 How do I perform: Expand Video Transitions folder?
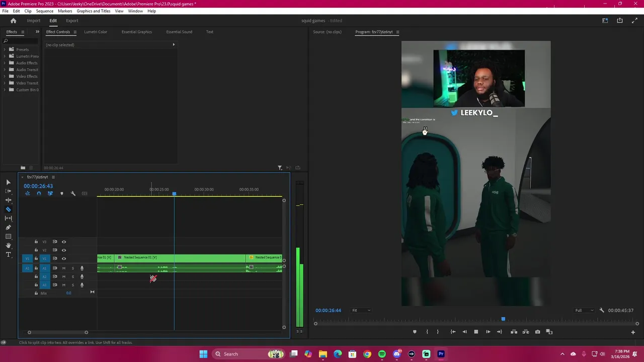5,83
